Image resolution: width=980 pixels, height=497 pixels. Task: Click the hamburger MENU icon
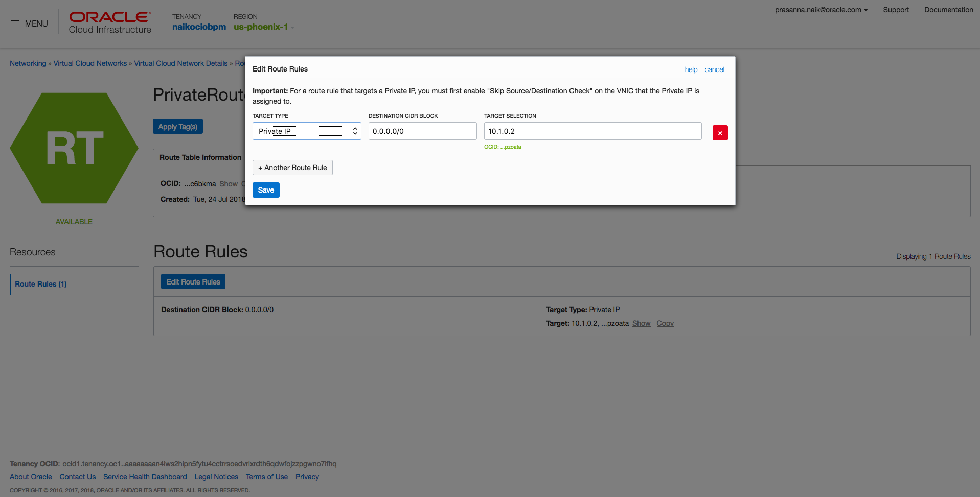tap(15, 23)
